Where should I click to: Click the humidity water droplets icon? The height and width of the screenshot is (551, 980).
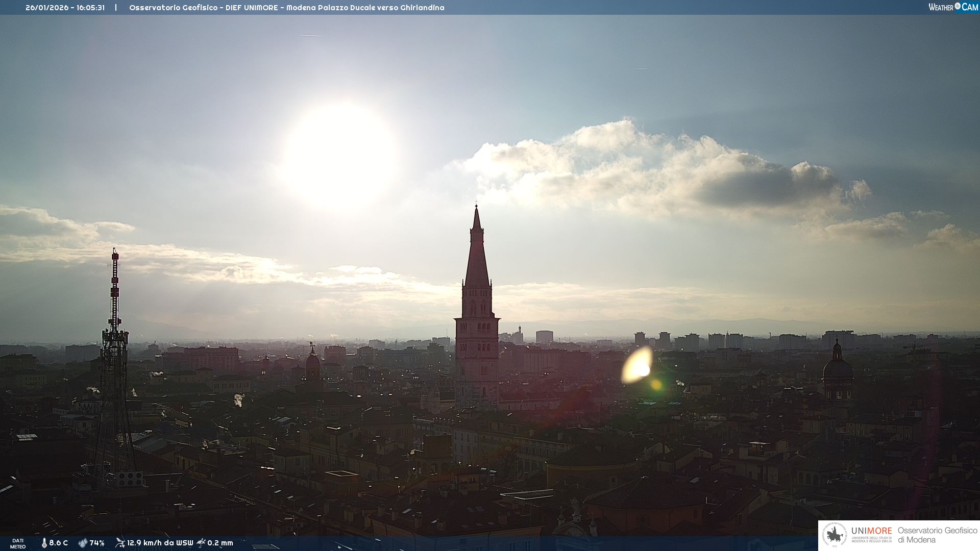coord(83,543)
